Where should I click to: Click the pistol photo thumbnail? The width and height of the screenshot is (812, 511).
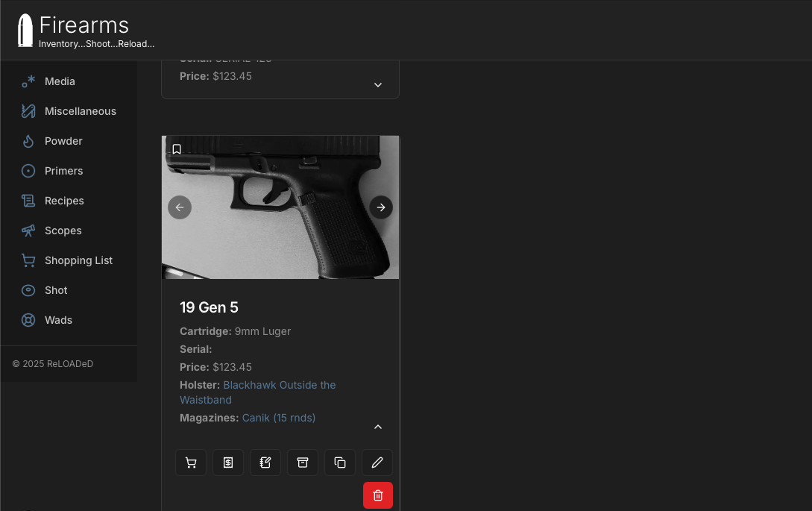280,207
